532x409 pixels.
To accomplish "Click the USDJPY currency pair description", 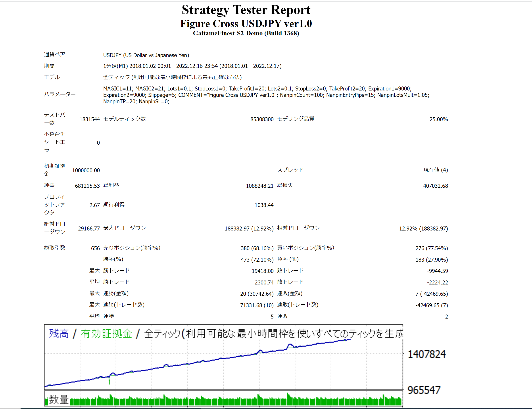I will [x=146, y=55].
